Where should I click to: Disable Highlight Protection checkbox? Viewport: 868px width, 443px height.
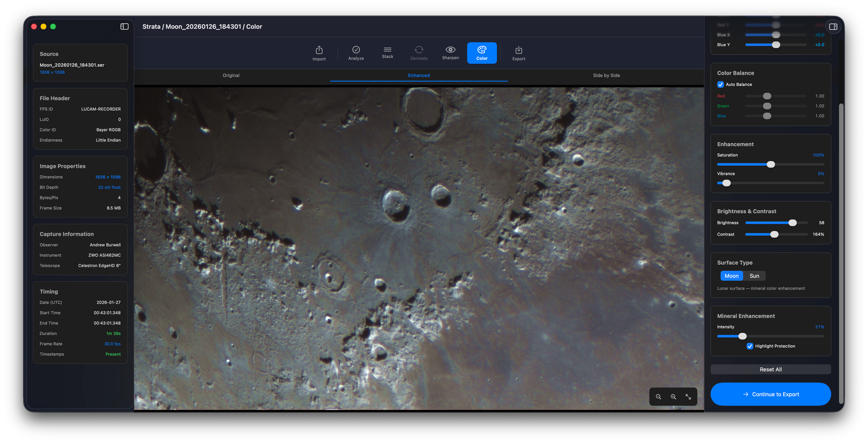pos(750,346)
